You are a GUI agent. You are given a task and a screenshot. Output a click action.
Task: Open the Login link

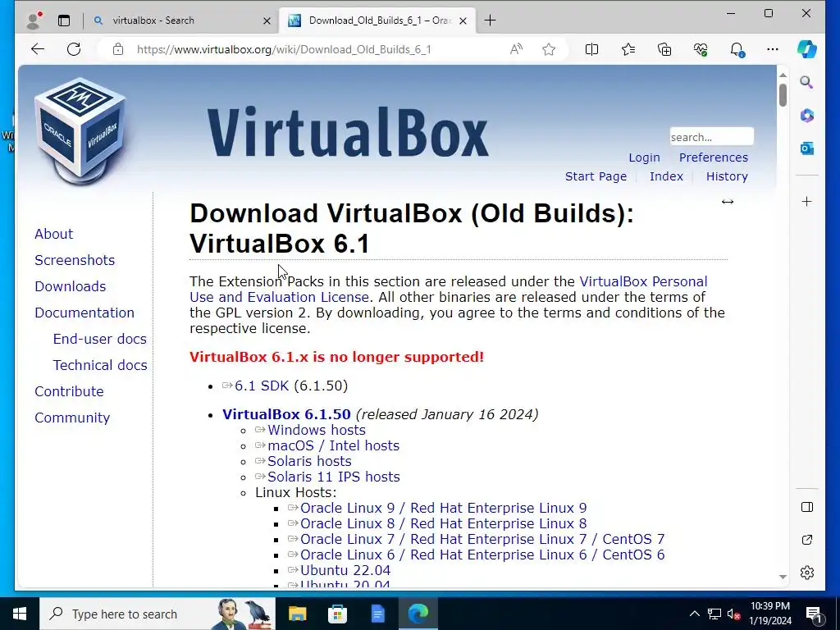pyautogui.click(x=644, y=157)
